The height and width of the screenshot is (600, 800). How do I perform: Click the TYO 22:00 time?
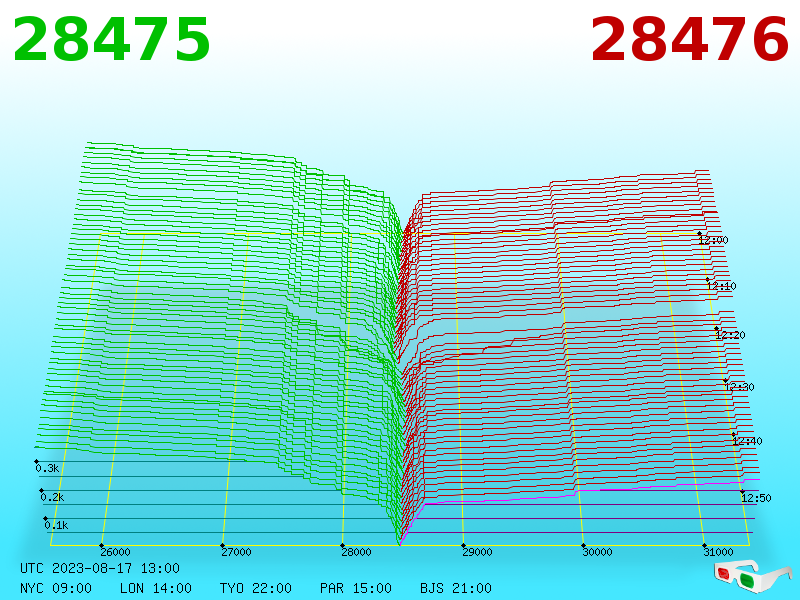[x=256, y=588]
